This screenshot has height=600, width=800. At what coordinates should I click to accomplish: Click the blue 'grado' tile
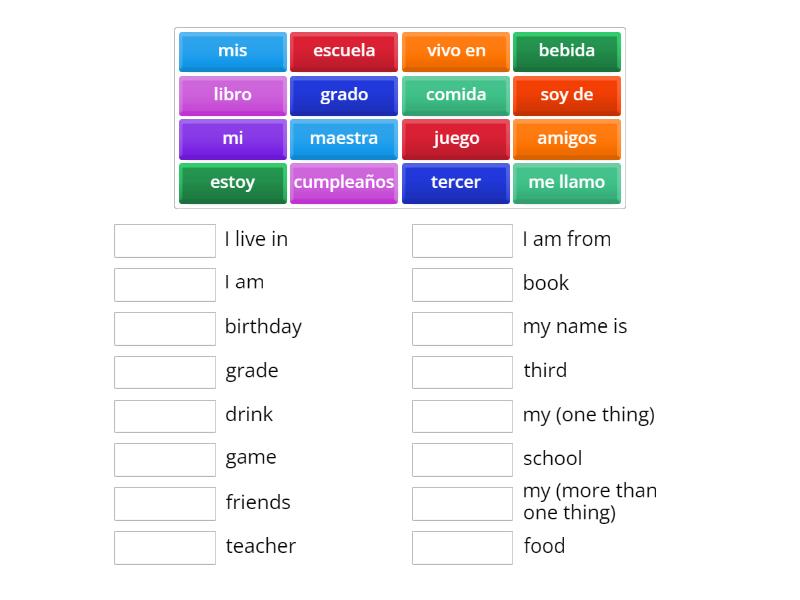pos(344,95)
